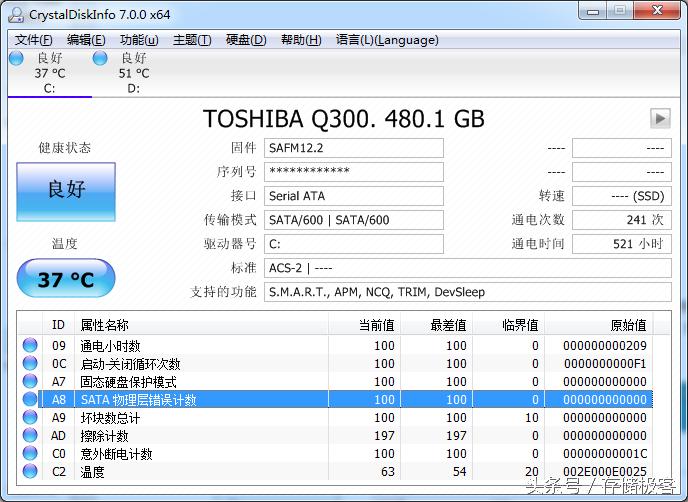Click status orb for attribute C0

[30, 453]
